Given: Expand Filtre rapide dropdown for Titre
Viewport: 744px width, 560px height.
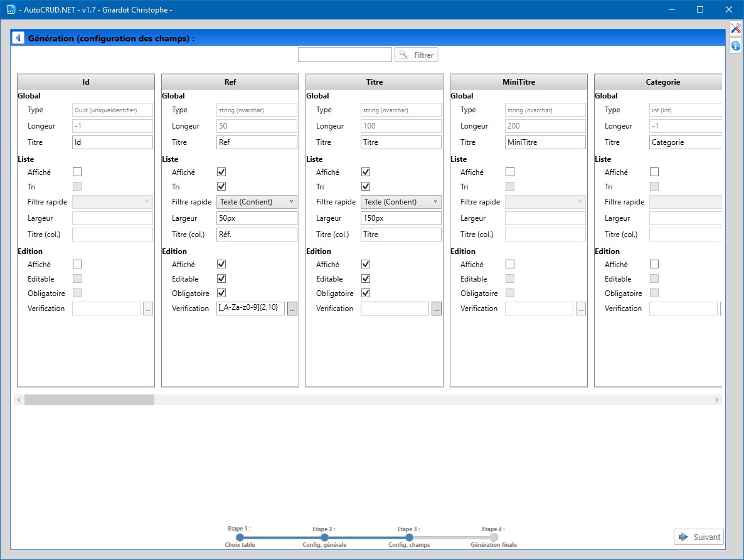Looking at the screenshot, I should coord(401,202).
